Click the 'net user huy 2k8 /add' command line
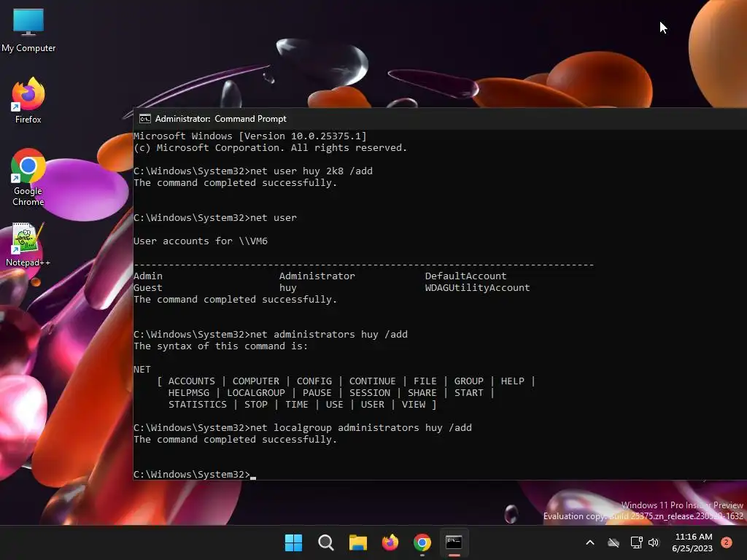The height and width of the screenshot is (560, 747). click(x=253, y=171)
